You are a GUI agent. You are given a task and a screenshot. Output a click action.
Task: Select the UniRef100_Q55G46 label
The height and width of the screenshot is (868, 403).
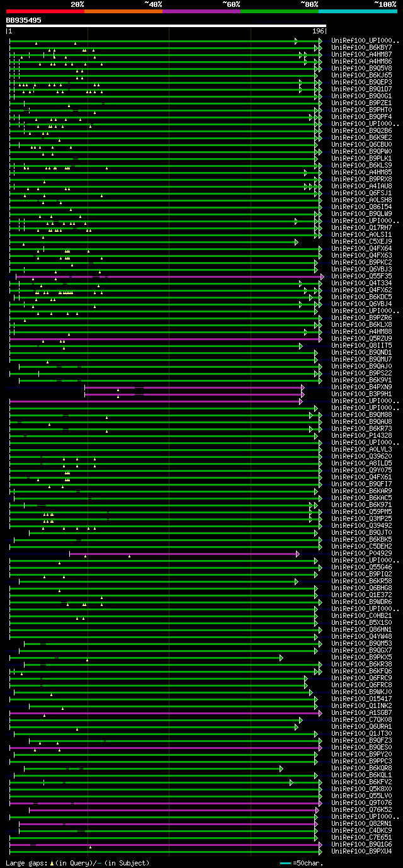click(361, 567)
